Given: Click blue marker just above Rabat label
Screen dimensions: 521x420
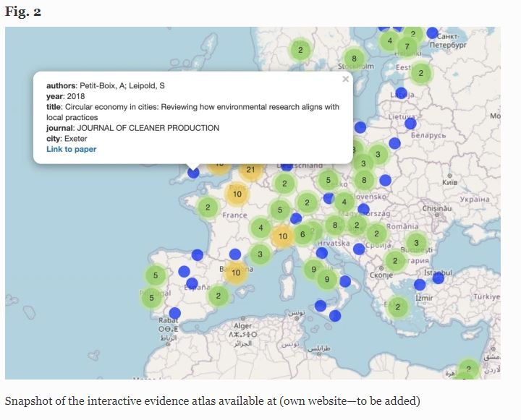Looking at the screenshot, I should click(175, 313).
